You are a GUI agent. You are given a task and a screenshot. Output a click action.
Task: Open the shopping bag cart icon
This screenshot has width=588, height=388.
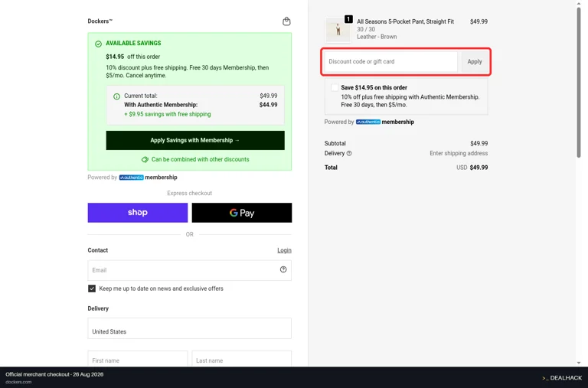[286, 21]
